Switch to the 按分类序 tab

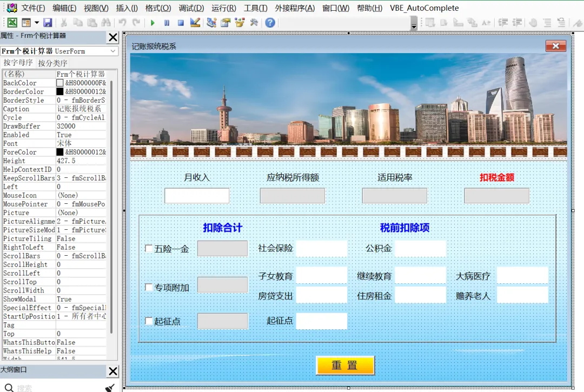52,63
